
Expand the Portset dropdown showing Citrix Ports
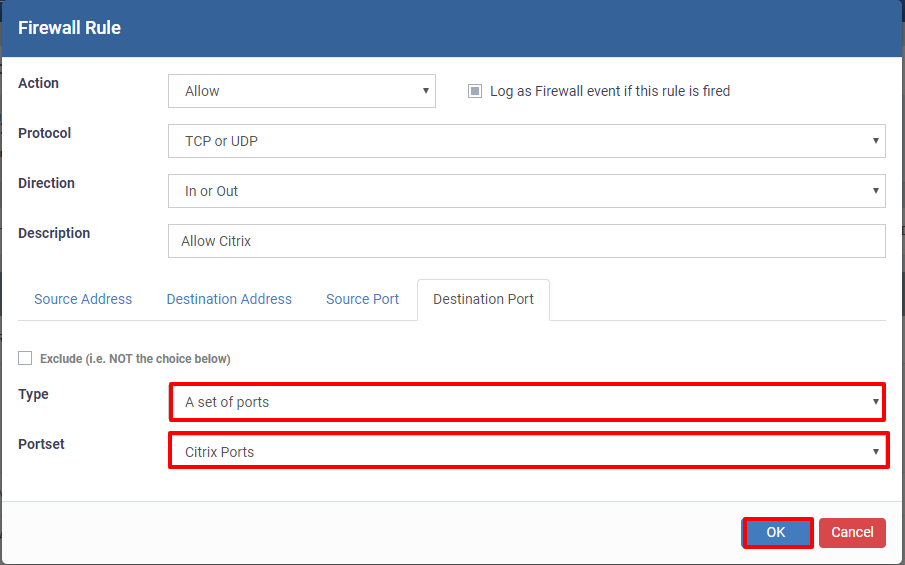coord(526,451)
